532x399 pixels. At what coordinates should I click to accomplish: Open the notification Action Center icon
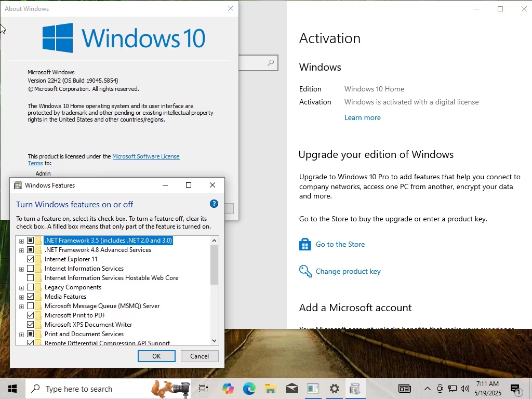[515, 389]
